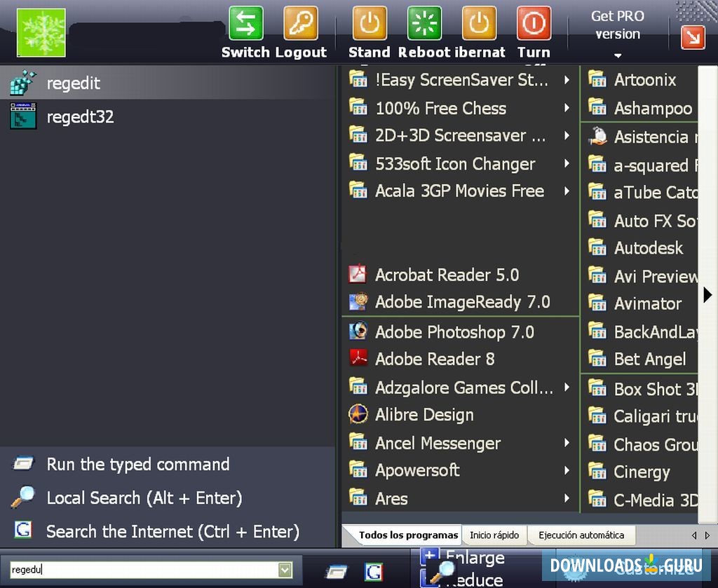Open the search box history dropdown arrow
This screenshot has height=588, width=718.
tap(285, 570)
